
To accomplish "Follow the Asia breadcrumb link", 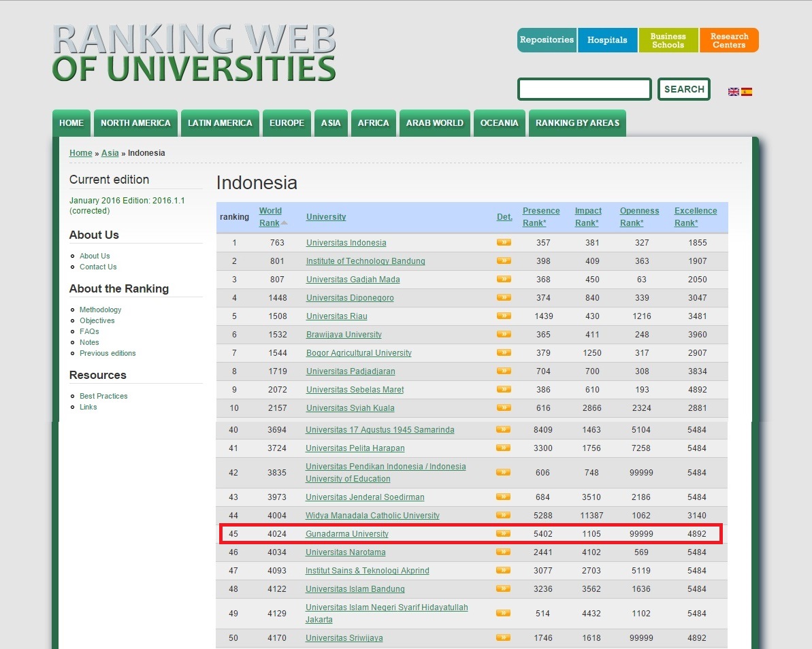I will click(110, 152).
